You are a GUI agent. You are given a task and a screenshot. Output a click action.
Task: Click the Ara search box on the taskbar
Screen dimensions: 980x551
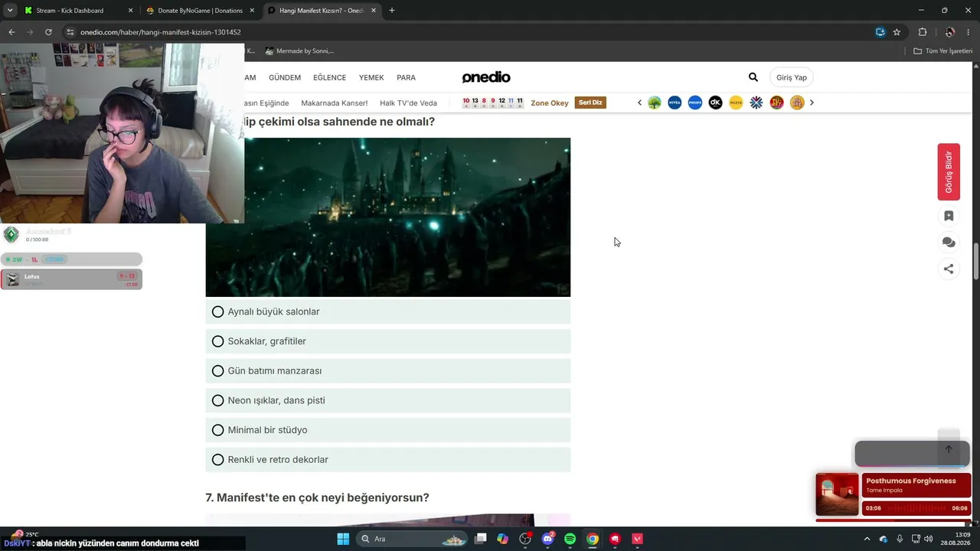pyautogui.click(x=413, y=539)
